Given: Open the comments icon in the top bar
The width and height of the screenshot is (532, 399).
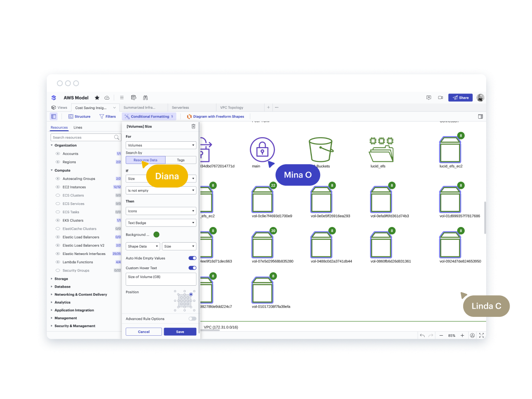Looking at the screenshot, I should (428, 97).
